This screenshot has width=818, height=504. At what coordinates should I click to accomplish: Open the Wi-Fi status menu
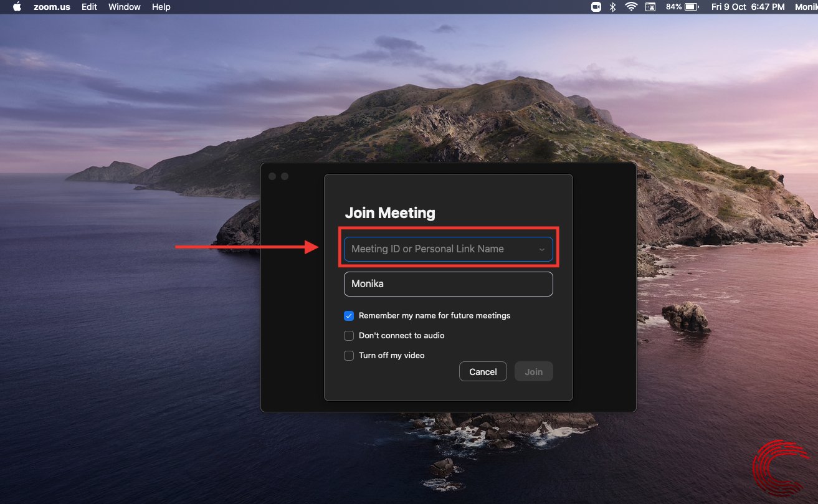click(x=632, y=7)
